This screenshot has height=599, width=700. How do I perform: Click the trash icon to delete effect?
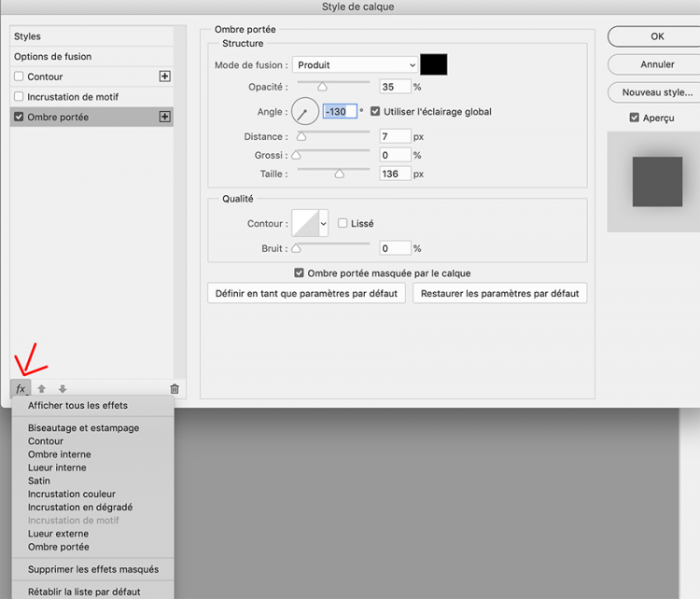175,388
